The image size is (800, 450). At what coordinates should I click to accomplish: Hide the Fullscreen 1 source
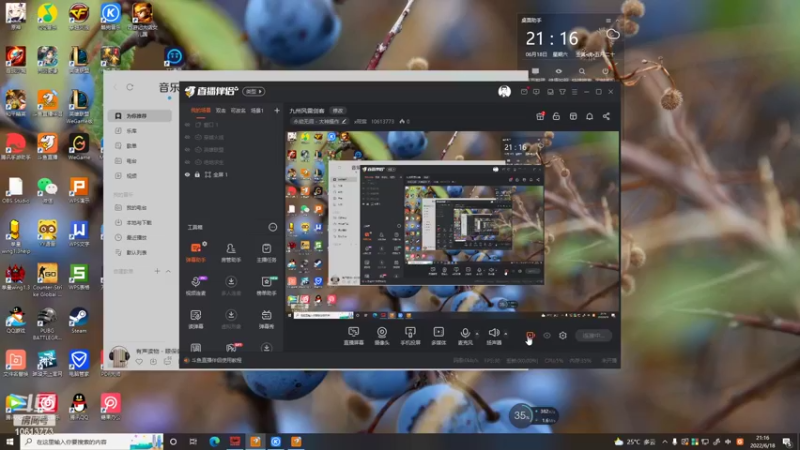(x=187, y=174)
